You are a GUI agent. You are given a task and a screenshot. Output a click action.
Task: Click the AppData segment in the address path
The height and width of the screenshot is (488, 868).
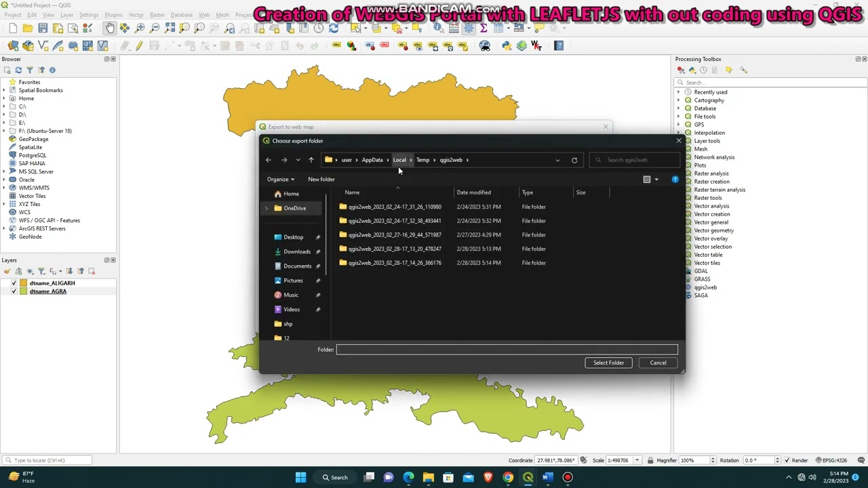click(x=372, y=160)
